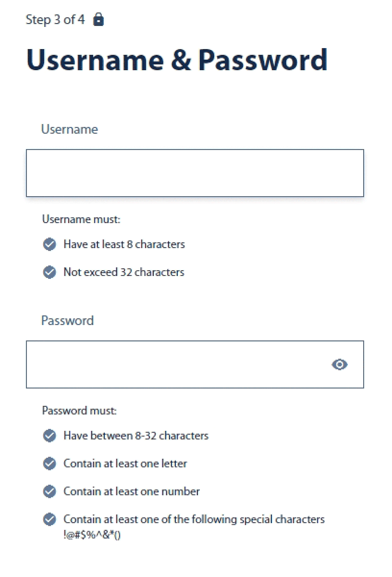Click the 'Have at least 8 characters' requirement text

pyautogui.click(x=124, y=244)
